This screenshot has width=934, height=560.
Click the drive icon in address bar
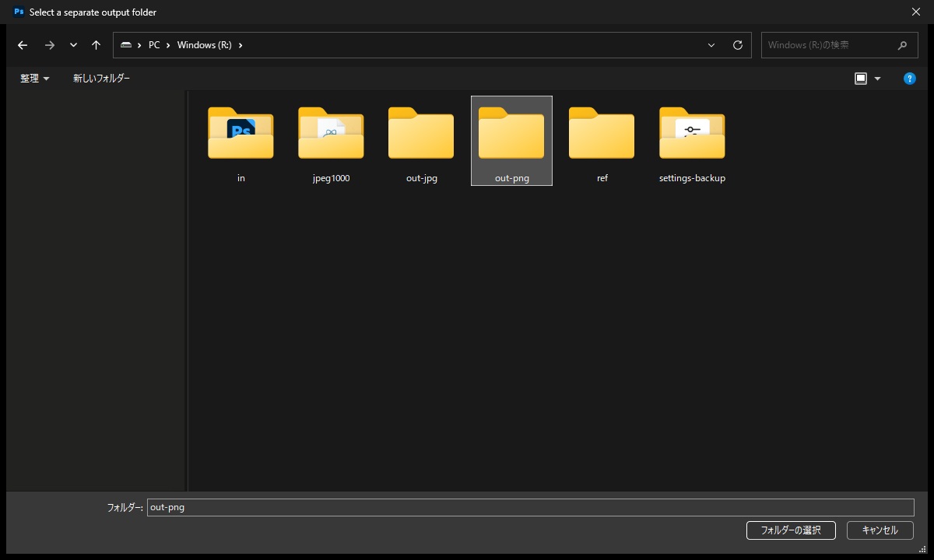coord(126,45)
